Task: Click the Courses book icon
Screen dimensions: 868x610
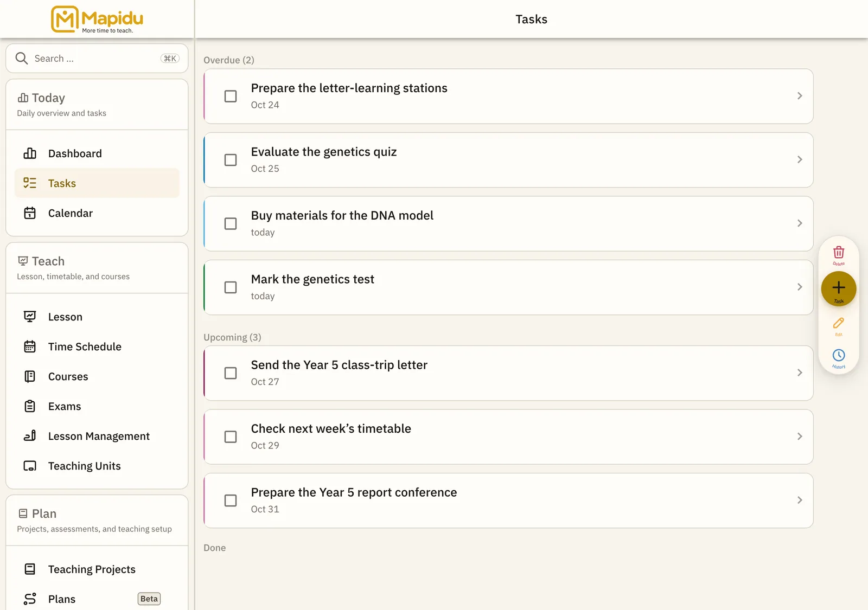Action: pos(30,376)
